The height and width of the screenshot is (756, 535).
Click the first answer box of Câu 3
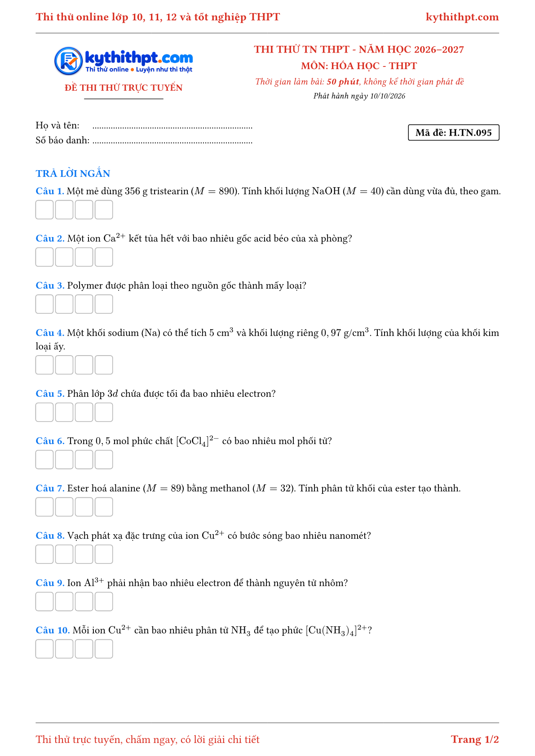pos(44,304)
